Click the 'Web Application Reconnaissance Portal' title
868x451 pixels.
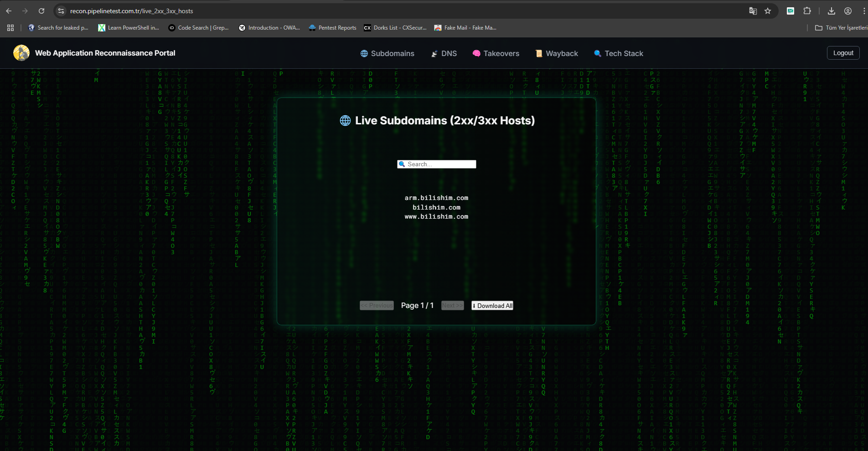click(105, 53)
